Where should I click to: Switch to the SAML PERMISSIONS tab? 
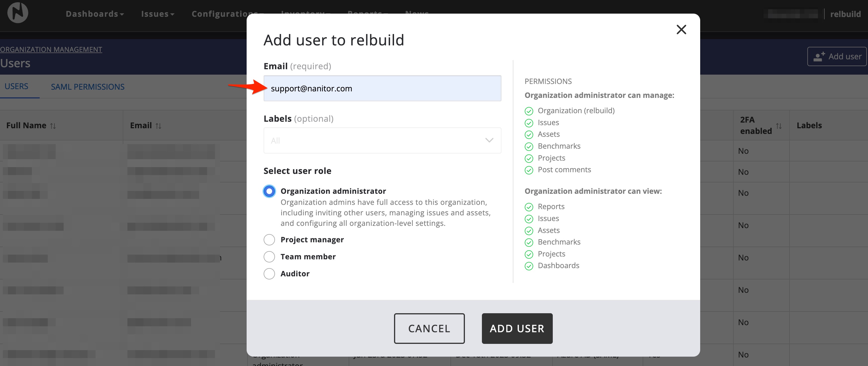click(87, 87)
